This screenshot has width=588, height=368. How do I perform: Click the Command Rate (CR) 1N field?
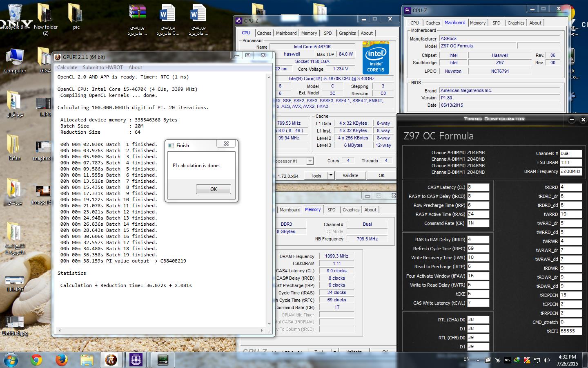tap(478, 223)
